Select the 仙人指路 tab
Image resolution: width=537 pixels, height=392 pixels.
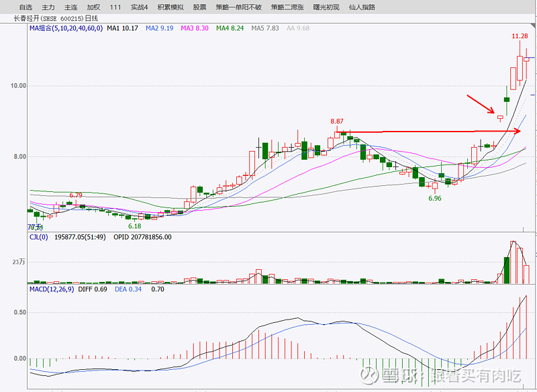click(x=362, y=7)
